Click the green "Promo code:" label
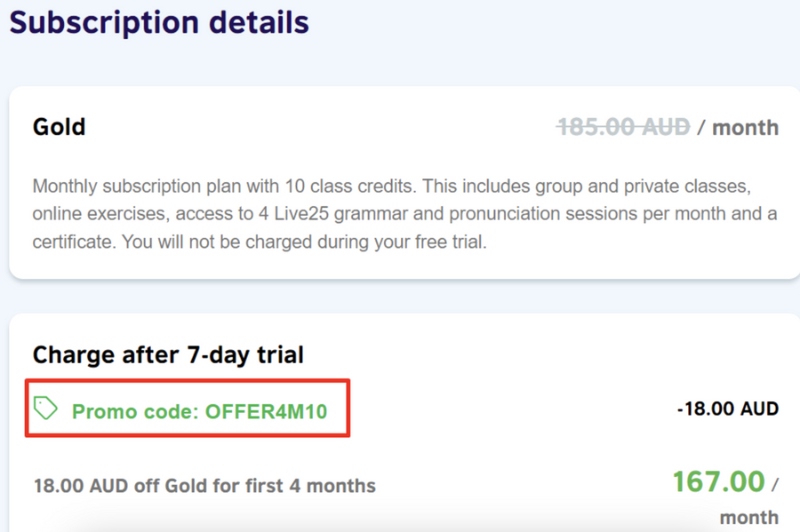The height and width of the screenshot is (532, 800). click(x=136, y=412)
